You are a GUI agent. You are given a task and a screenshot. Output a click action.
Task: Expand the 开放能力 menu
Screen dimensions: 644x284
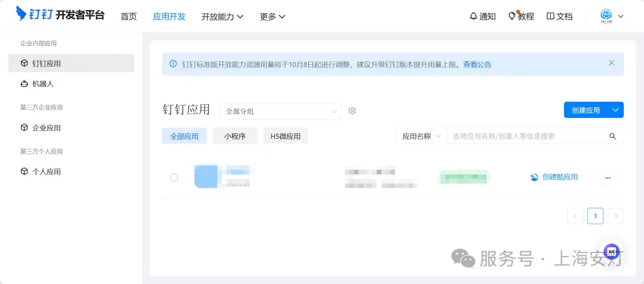click(x=222, y=17)
